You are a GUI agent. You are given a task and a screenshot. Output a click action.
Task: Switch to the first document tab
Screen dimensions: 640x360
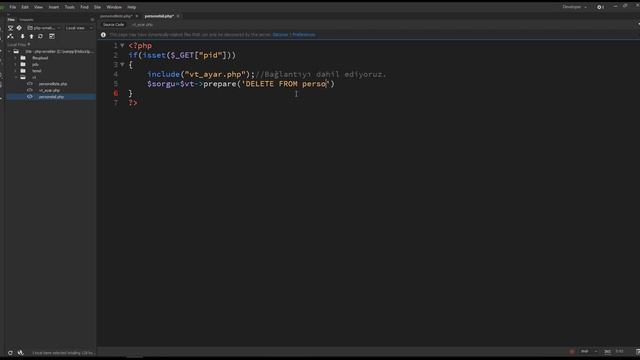pyautogui.click(x=116, y=16)
